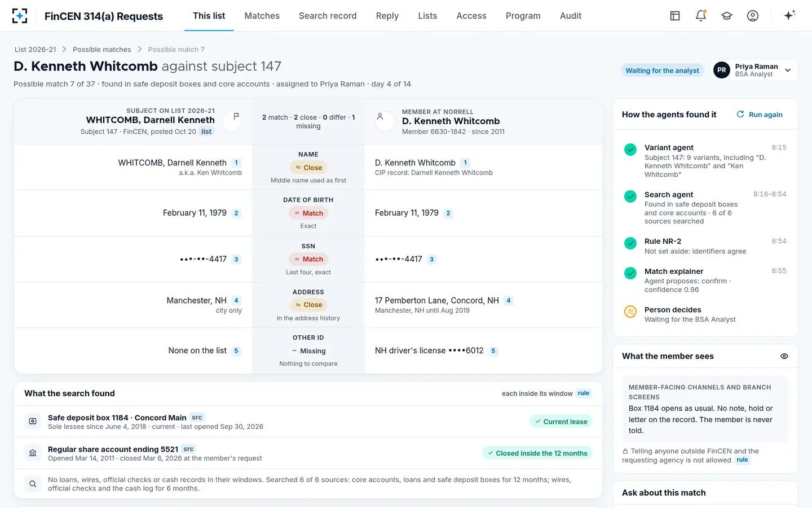This screenshot has height=508, width=812.
Task: Click reference badge 5 beside NH driver's license
Action: click(493, 351)
